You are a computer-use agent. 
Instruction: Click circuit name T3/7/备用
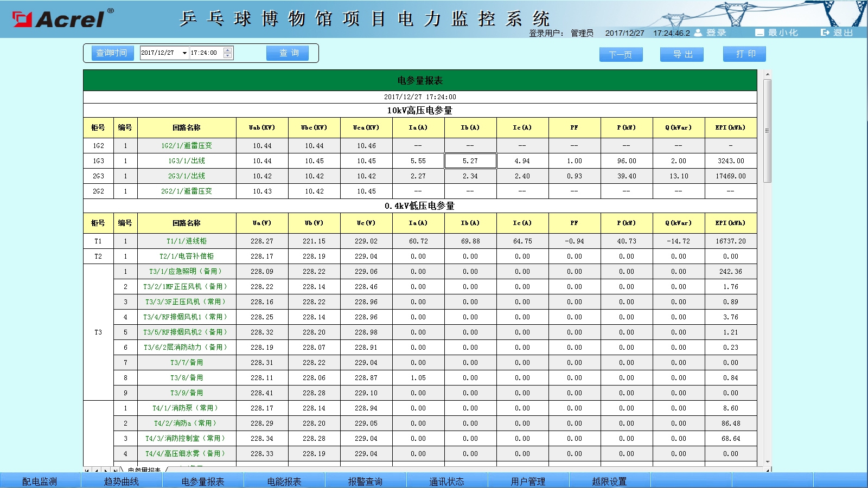(187, 362)
